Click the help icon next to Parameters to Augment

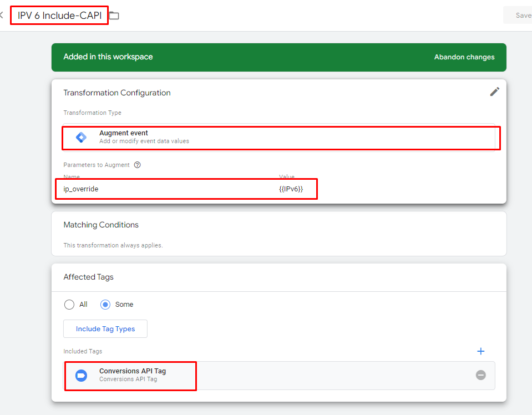click(x=136, y=165)
